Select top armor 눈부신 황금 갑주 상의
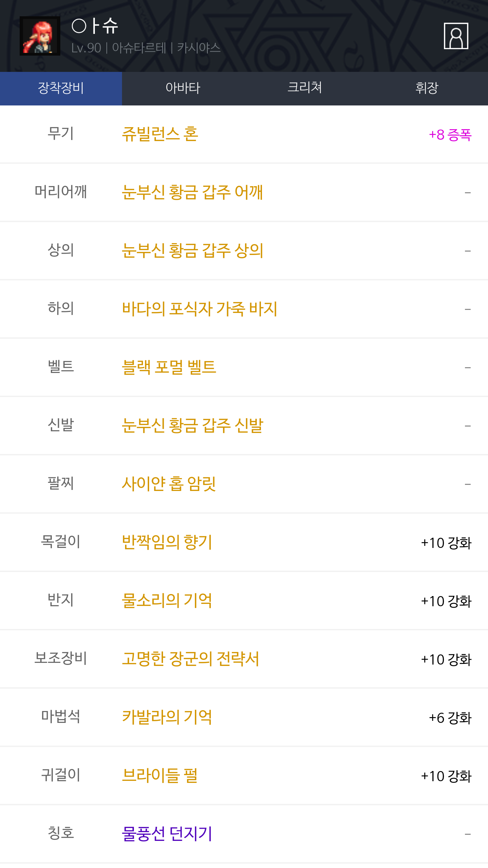 [x=192, y=251]
